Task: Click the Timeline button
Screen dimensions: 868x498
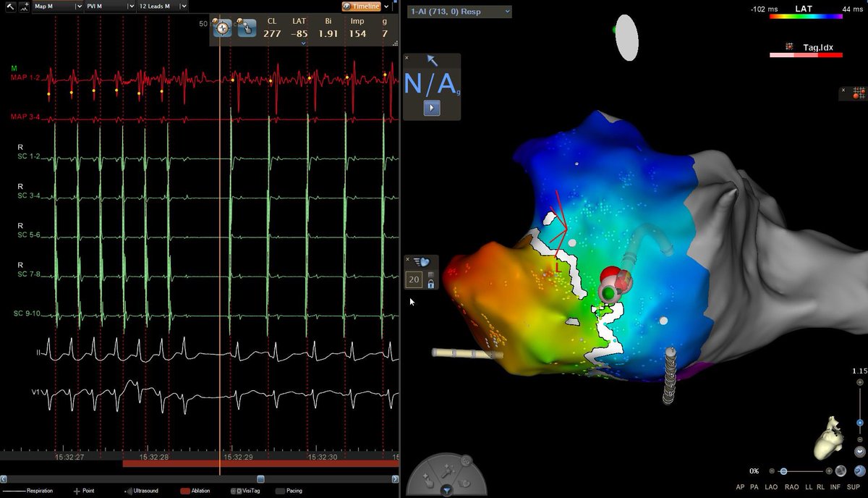Action: pyautogui.click(x=361, y=6)
